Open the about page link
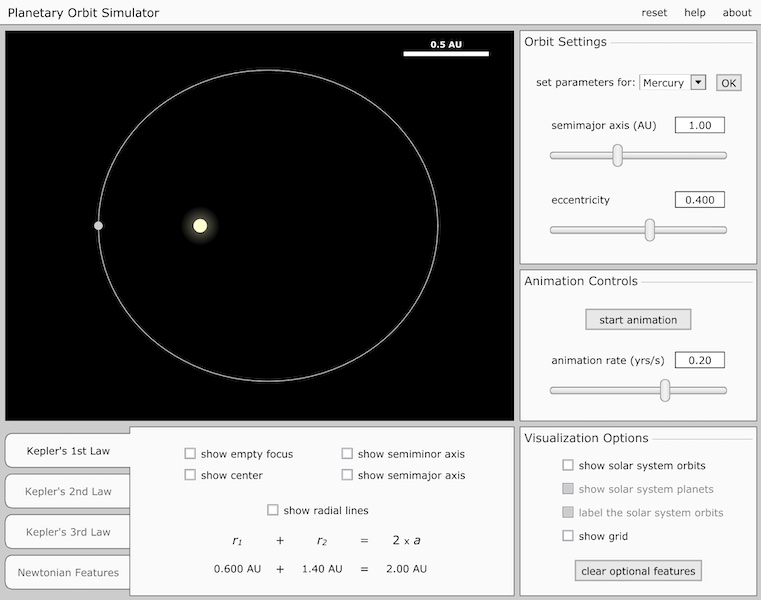This screenshot has height=600, width=761. point(736,13)
